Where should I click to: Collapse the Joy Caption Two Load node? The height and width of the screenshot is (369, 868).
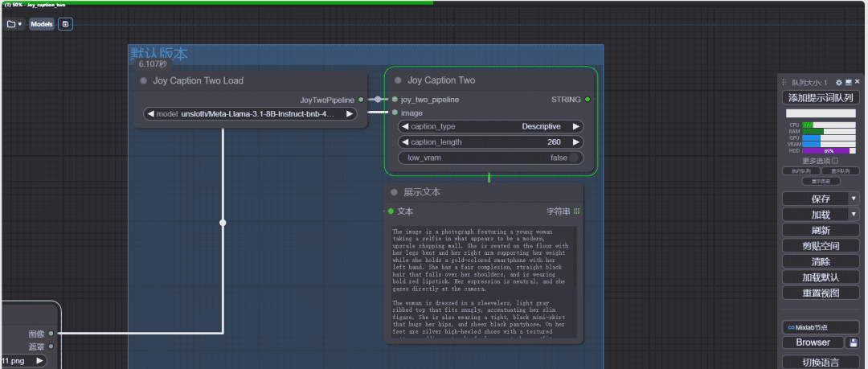[144, 81]
